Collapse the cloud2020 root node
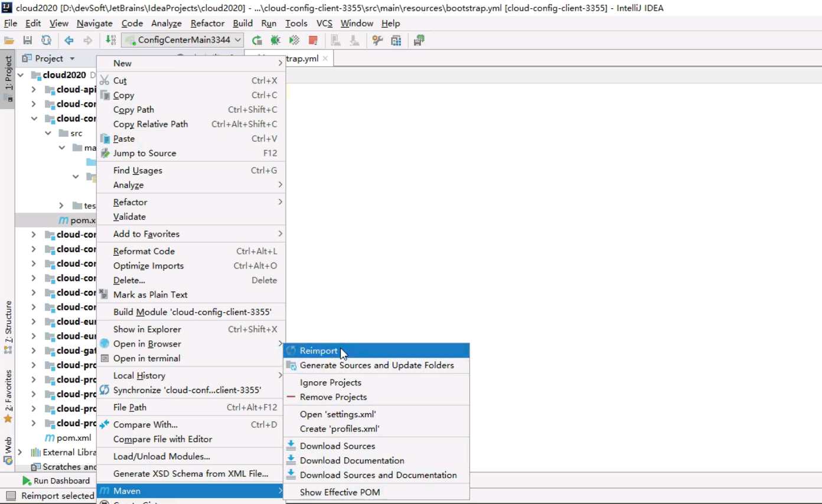 tap(21, 75)
